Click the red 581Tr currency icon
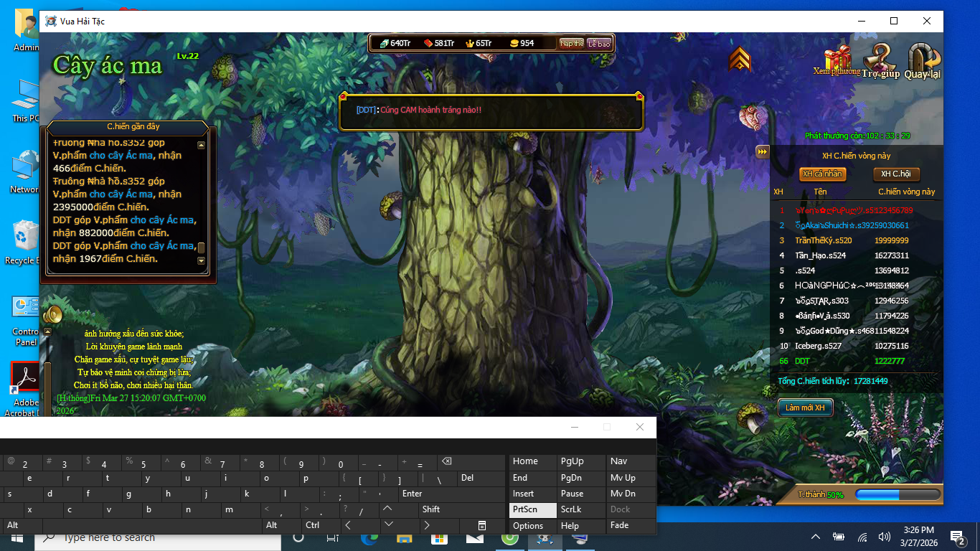Viewport: 980px width, 551px height. [x=428, y=44]
